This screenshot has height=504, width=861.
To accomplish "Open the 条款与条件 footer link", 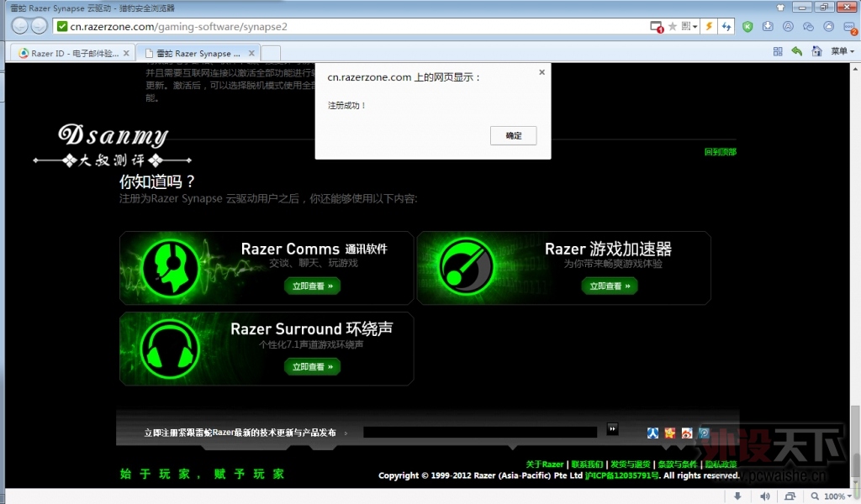I will pyautogui.click(x=678, y=465).
